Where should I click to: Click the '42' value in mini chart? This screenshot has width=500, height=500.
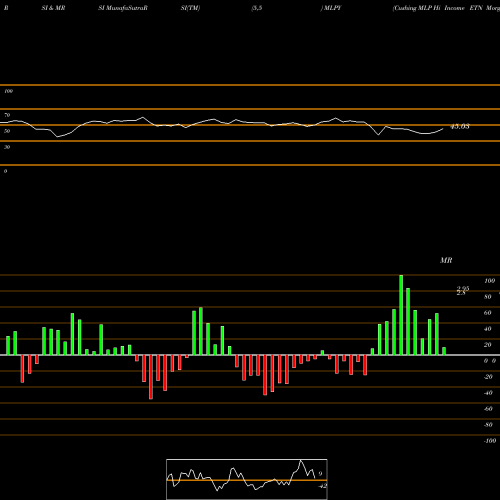pos(323,486)
